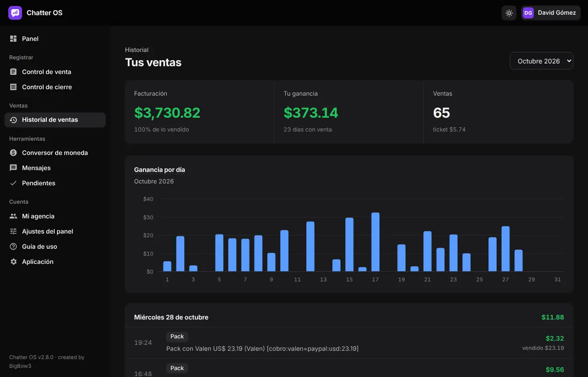Open the Octubre 2026 month dropdown
This screenshot has width=588, height=377.
(542, 61)
